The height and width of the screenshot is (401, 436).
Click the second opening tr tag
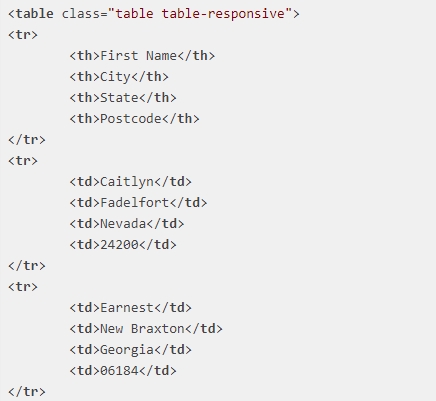point(23,161)
